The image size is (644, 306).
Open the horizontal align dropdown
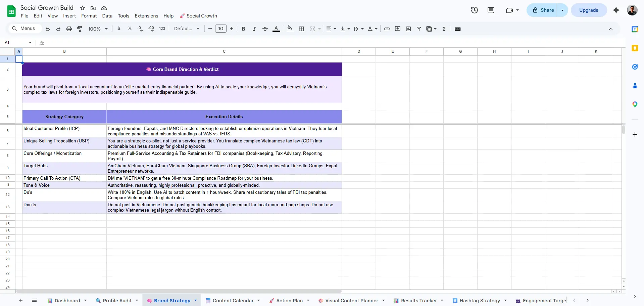point(331,29)
